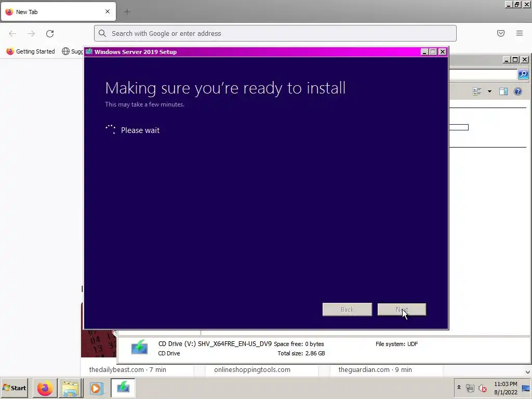This screenshot has width=532, height=399.
Task: Open the Start menu
Action: tap(14, 388)
